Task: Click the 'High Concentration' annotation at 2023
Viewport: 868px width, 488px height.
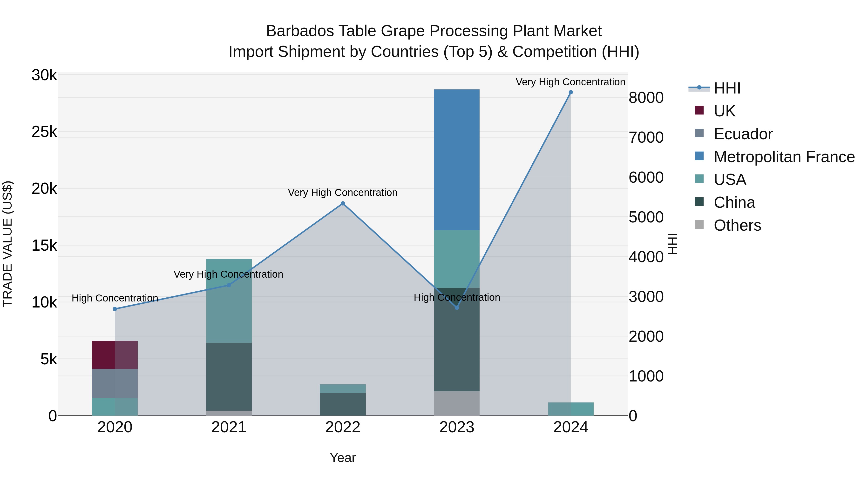Action: click(x=457, y=297)
